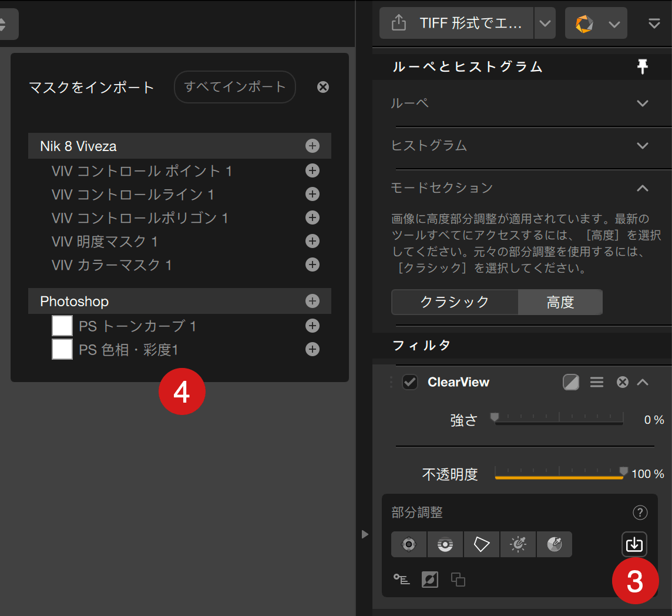672x616 pixels.
Task: Select the VIV コントロール ポイント 1 row
Action: click(x=180, y=170)
